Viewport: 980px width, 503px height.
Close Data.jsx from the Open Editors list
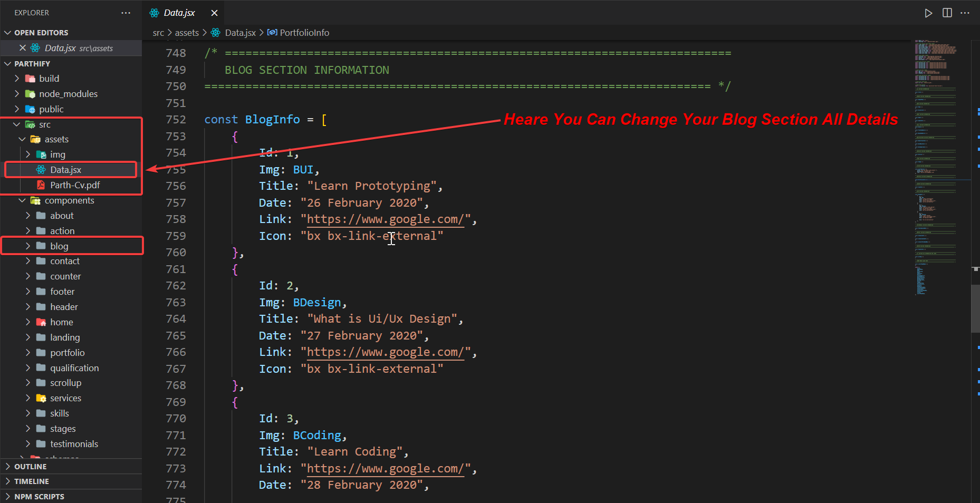(23, 47)
